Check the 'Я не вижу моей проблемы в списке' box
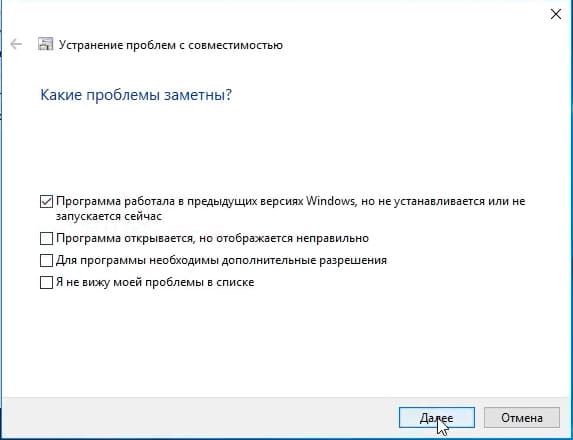573x440 pixels. (46, 282)
